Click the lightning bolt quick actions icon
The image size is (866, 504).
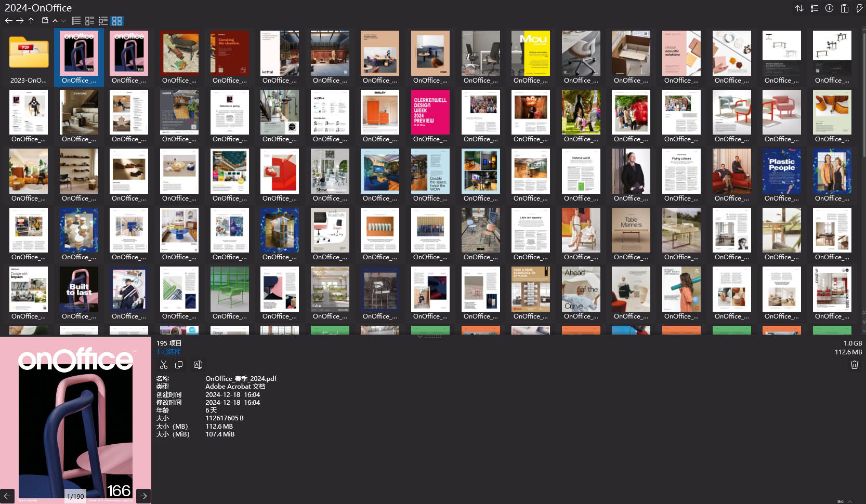pos(859,8)
